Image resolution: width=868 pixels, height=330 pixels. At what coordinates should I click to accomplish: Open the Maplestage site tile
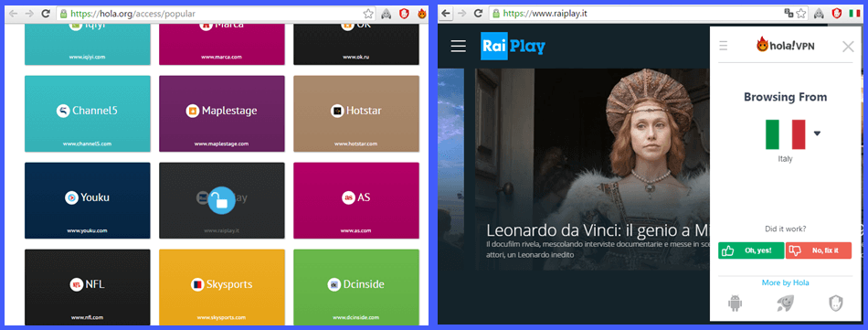[222, 113]
